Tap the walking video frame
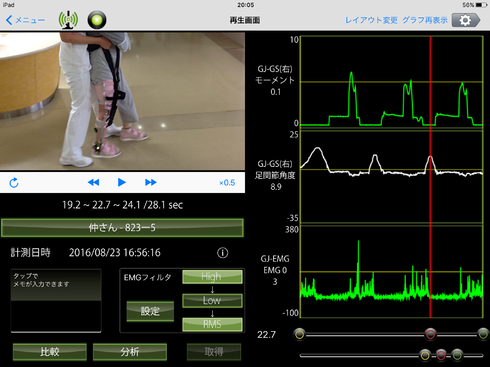The height and width of the screenshot is (367, 490). 122,101
